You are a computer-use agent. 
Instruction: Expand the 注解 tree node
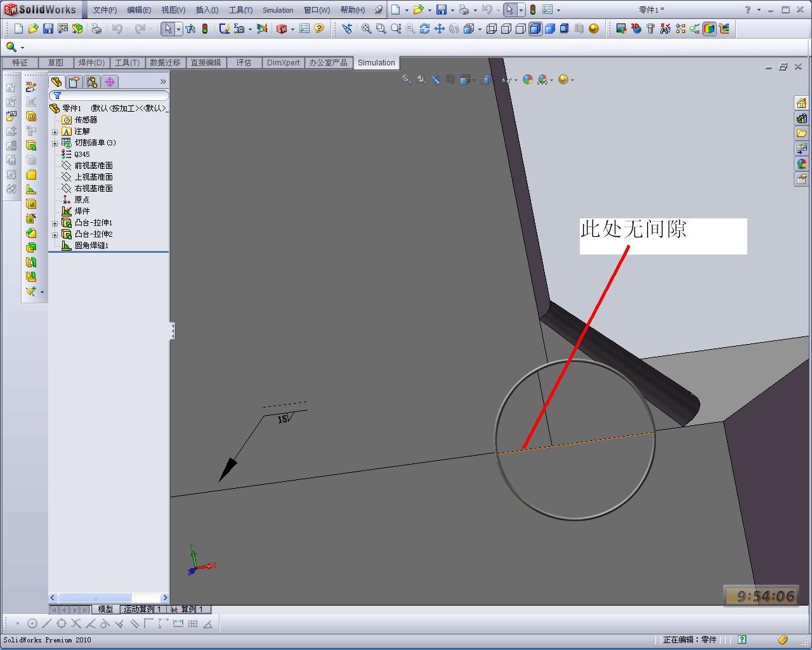click(55, 132)
